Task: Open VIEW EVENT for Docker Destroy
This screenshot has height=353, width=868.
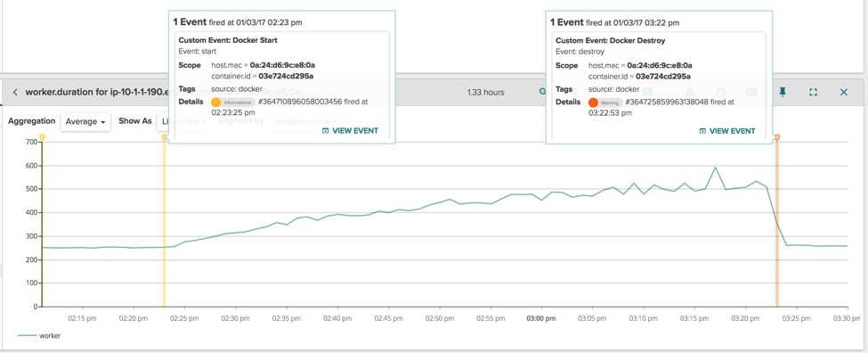Action: pyautogui.click(x=726, y=131)
